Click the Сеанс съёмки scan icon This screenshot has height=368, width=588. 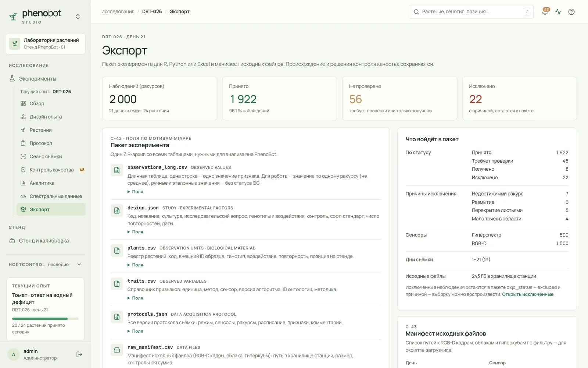point(23,156)
